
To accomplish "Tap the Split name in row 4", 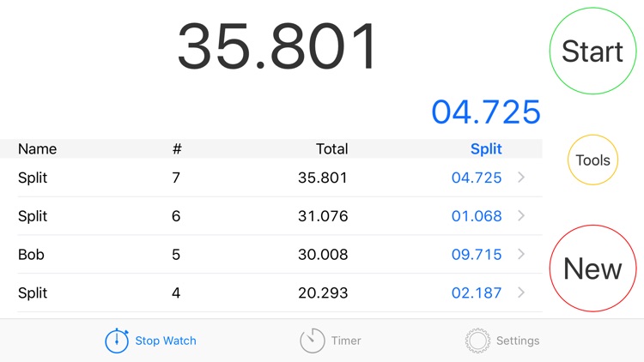I will click(33, 293).
